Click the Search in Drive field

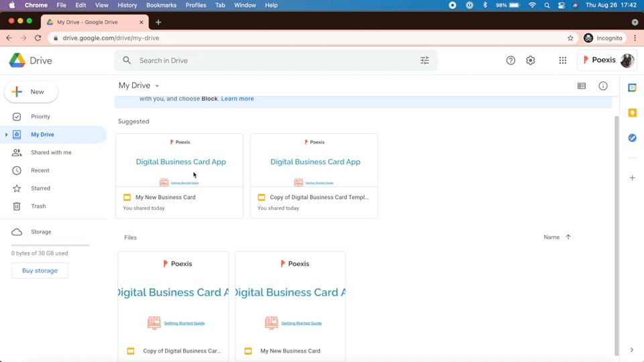[275, 60]
